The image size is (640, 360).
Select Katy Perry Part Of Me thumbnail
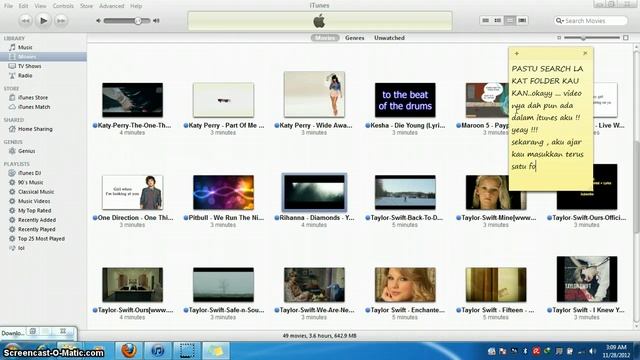[x=223, y=100]
